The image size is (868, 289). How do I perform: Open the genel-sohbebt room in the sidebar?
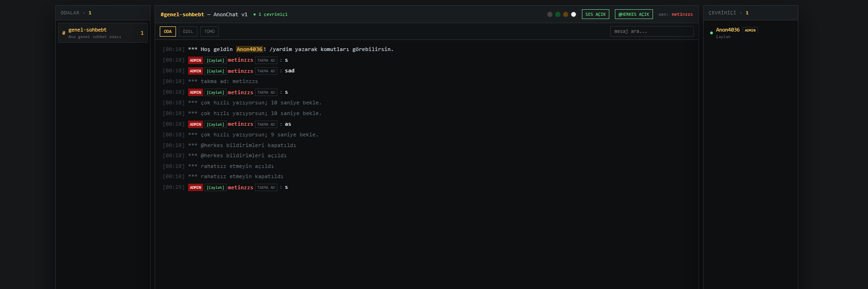coord(103,33)
